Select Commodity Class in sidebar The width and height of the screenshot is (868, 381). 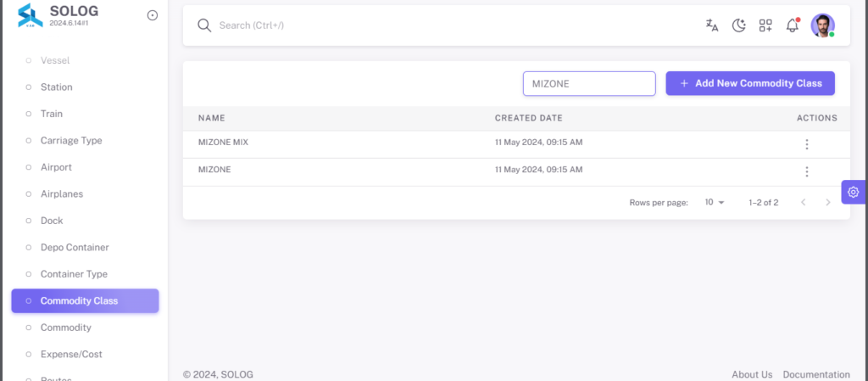tap(85, 300)
